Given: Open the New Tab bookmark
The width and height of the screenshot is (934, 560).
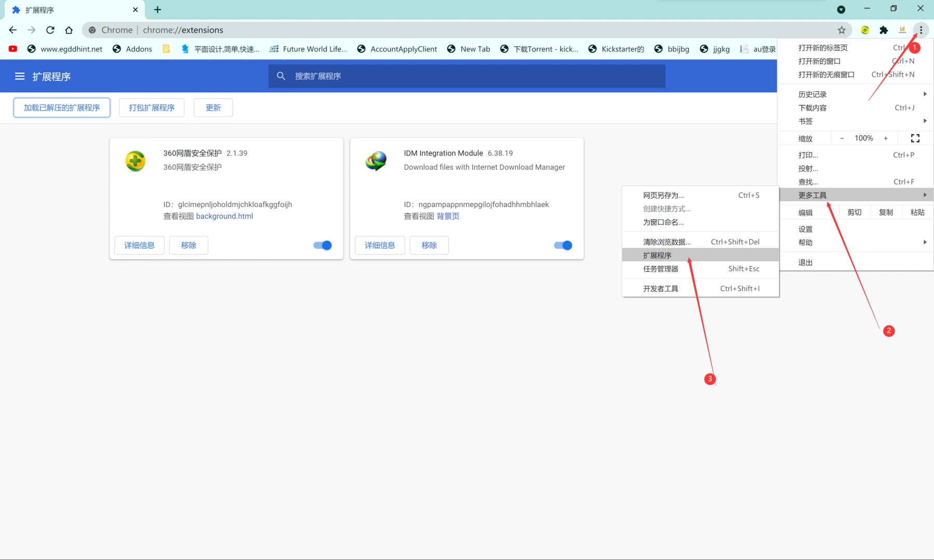Looking at the screenshot, I should point(469,49).
